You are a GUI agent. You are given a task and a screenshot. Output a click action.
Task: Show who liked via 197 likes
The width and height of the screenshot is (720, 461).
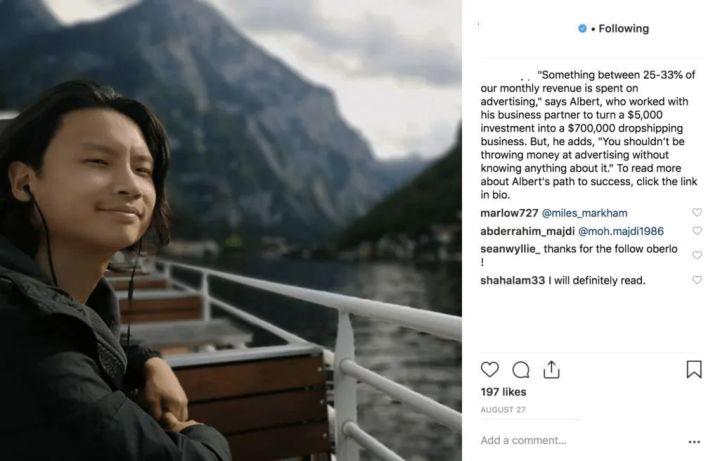click(x=504, y=393)
